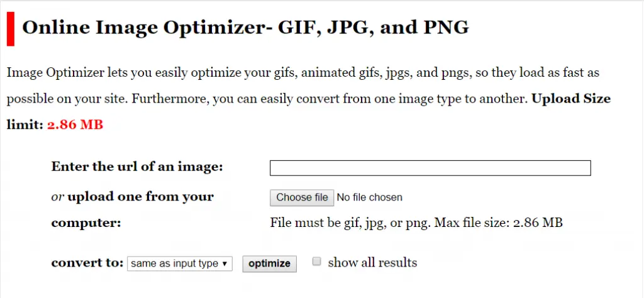The image size is (644, 298).
Task: Click the red vertical bar beside heading
Action: pyautogui.click(x=10, y=29)
